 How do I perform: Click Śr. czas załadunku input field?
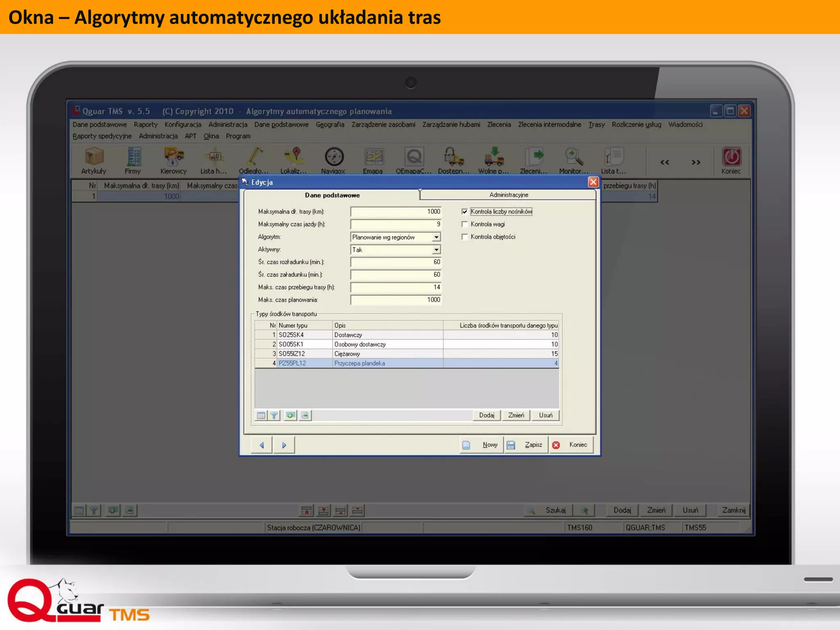point(396,275)
